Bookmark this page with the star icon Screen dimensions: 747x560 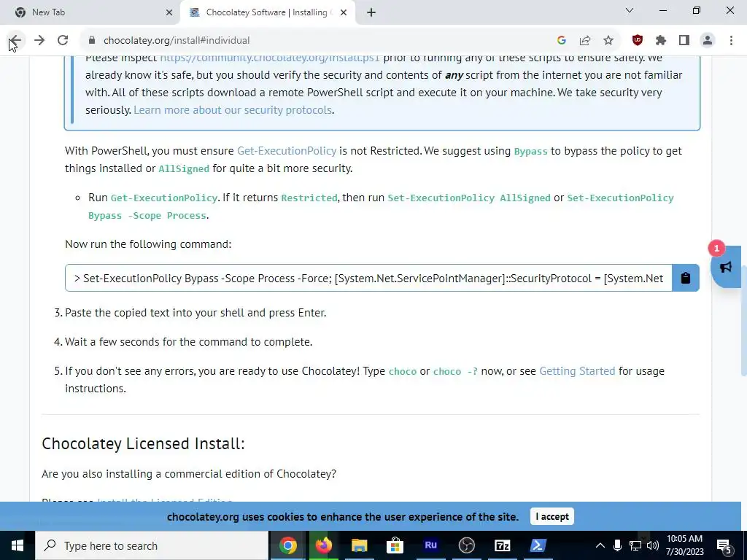(x=608, y=41)
